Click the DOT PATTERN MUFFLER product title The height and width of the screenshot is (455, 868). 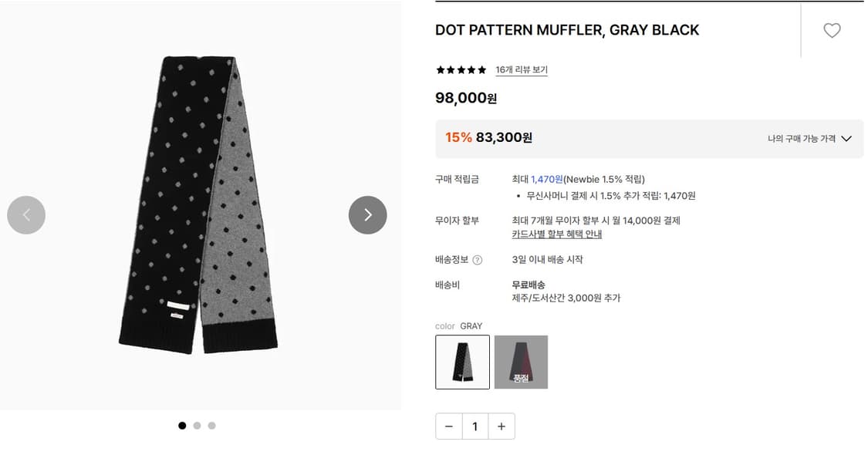[567, 30]
